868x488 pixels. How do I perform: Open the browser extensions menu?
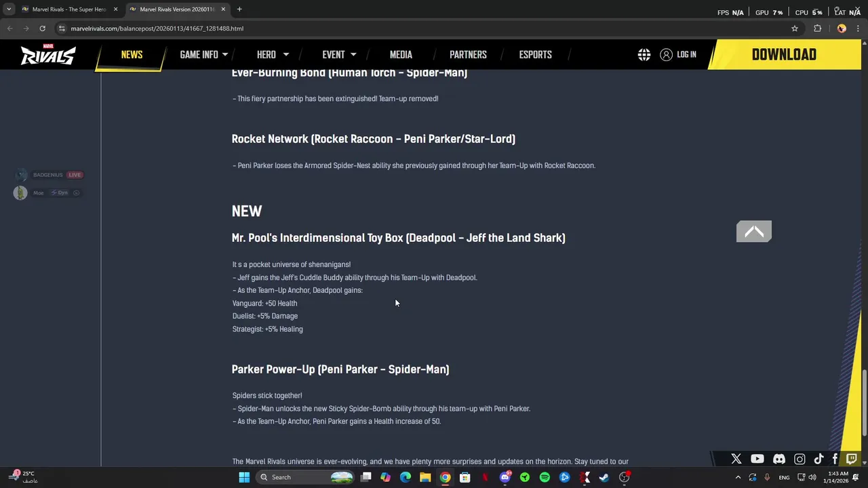817,28
